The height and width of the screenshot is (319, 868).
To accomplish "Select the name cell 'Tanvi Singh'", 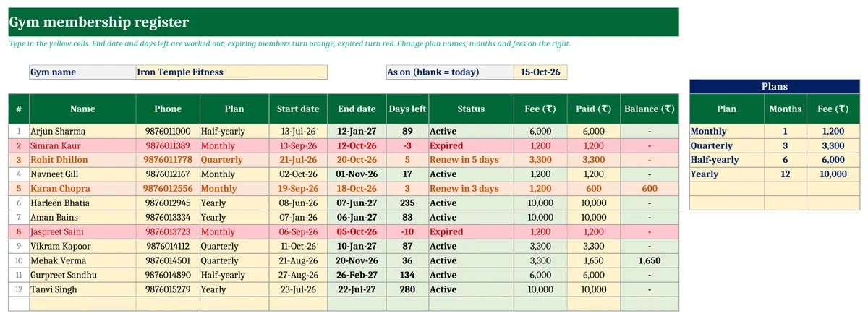I will tap(82, 290).
